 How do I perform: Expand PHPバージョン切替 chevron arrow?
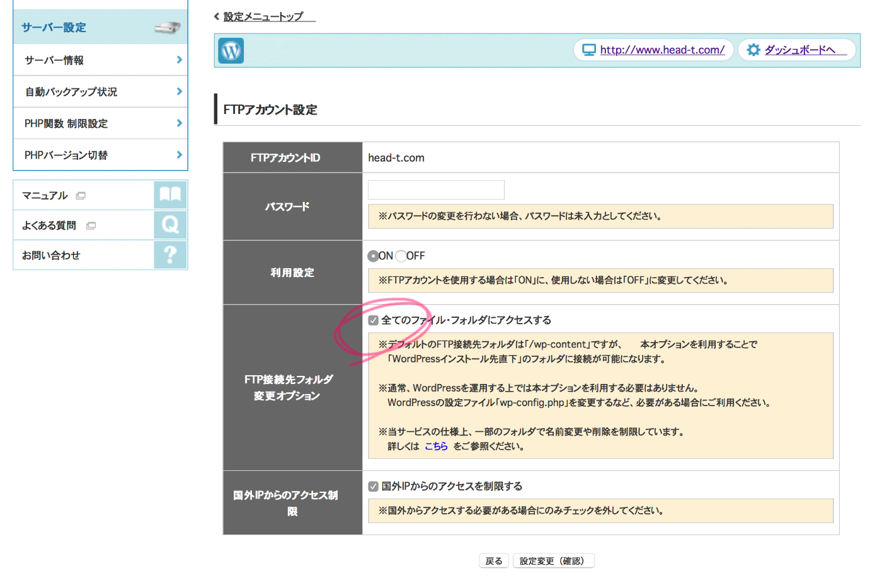(180, 154)
